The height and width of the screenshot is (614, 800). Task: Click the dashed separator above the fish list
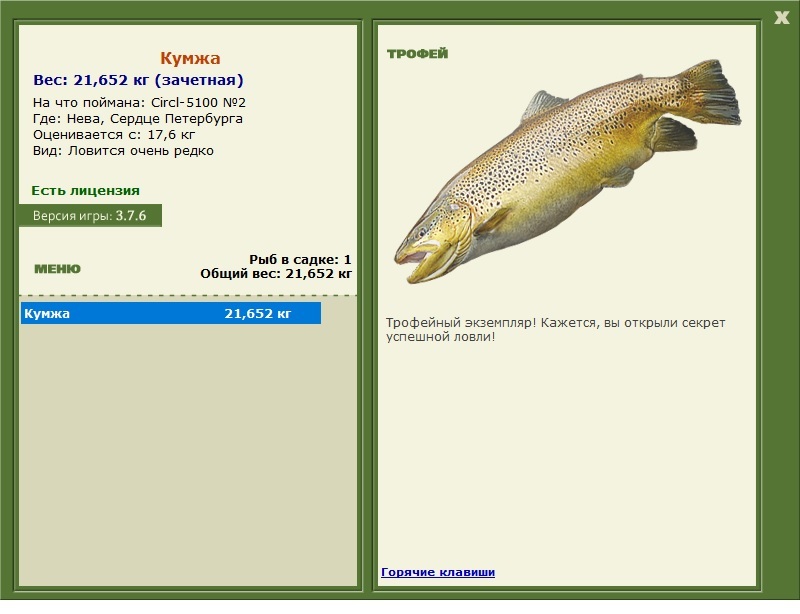pyautogui.click(x=188, y=296)
